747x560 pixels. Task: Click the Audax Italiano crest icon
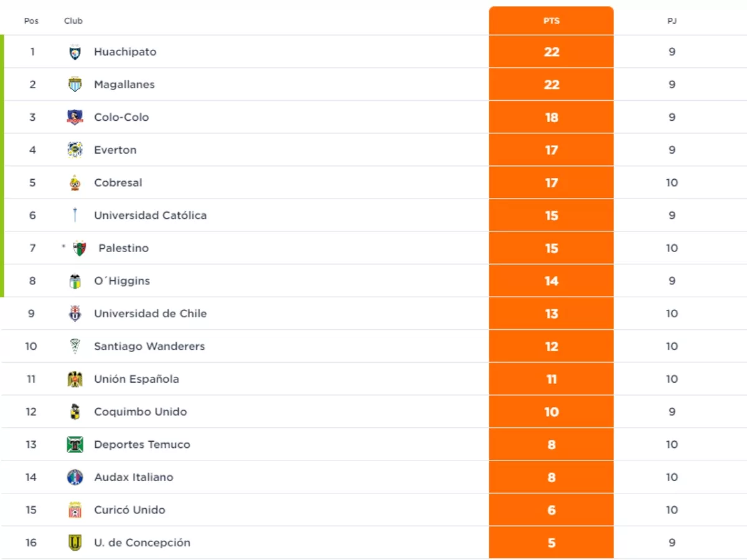click(75, 477)
